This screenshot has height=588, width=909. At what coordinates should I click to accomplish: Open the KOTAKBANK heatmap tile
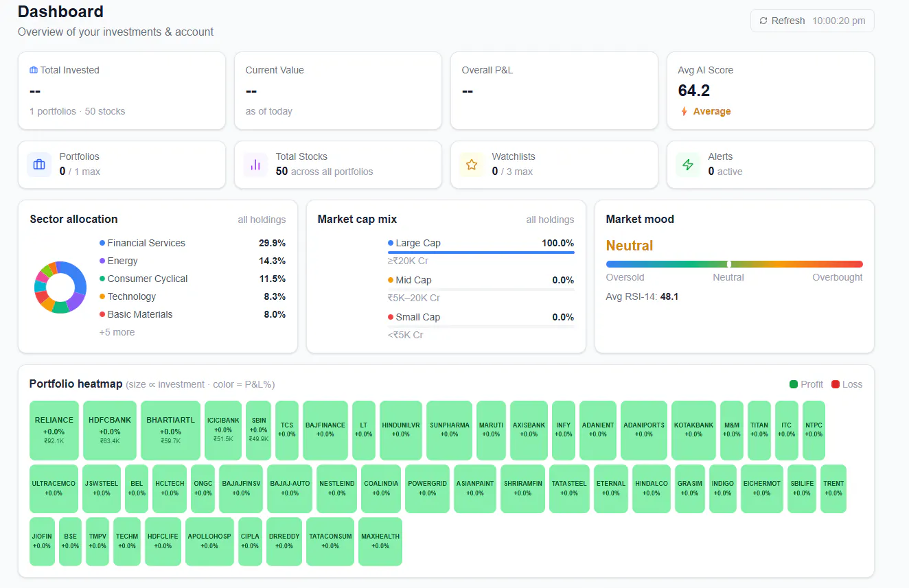[693, 430]
